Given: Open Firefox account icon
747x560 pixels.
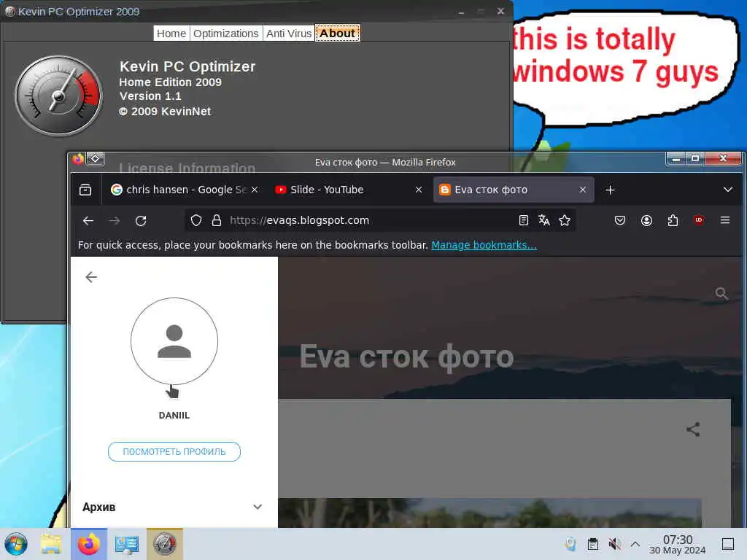Looking at the screenshot, I should [646, 220].
